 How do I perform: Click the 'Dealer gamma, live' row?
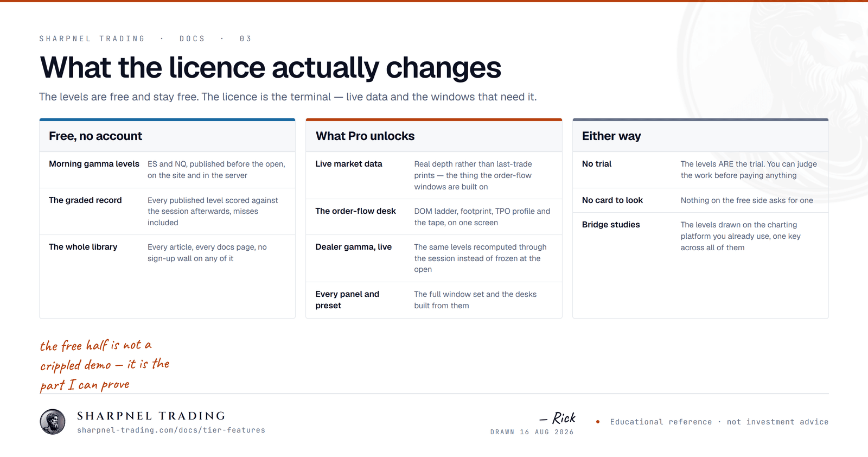pyautogui.click(x=434, y=258)
